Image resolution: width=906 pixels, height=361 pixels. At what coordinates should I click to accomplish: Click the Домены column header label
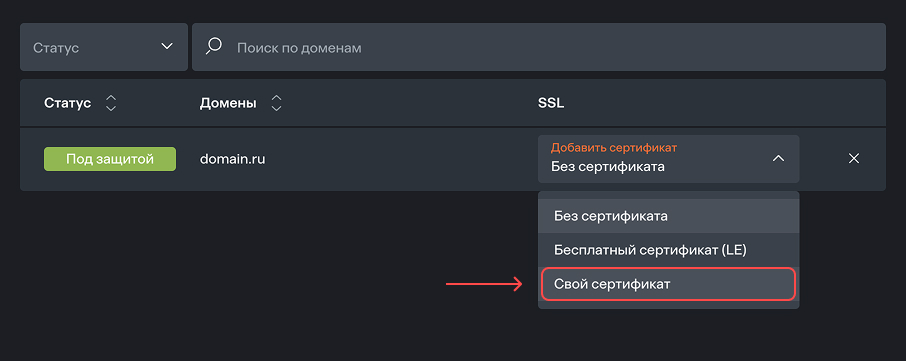(228, 103)
